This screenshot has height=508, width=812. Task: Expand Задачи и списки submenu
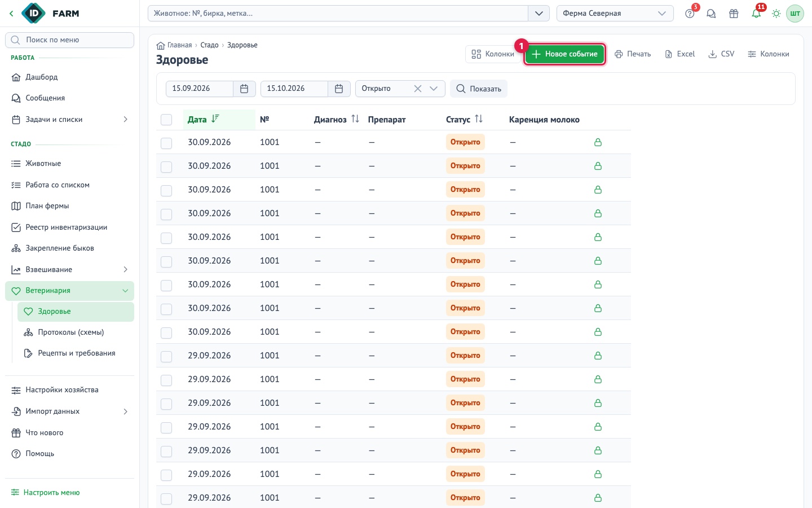125,120
